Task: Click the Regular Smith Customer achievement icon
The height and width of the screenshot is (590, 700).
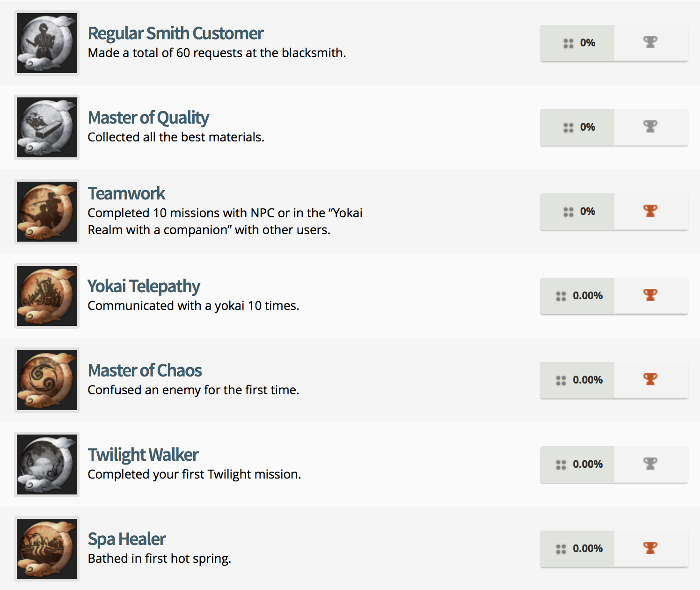Action: pyautogui.click(x=46, y=43)
